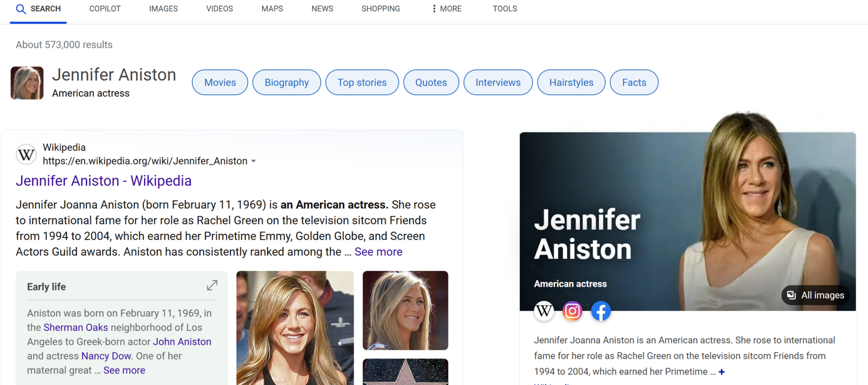Viewport: 868px width, 385px height.
Task: Expand the knowledge panel description with the plus sign
Action: (722, 372)
